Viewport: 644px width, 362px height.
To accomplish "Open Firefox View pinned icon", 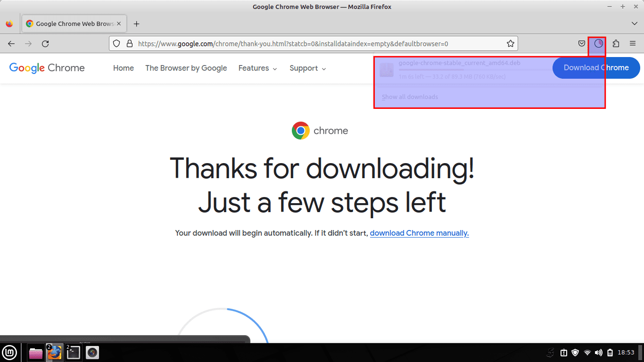I will coord(9,24).
